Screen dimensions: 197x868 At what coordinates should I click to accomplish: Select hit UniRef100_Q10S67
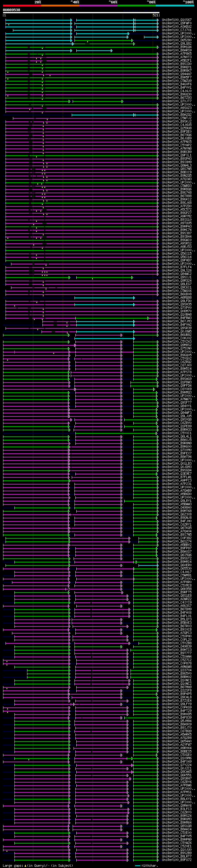[177, 20]
